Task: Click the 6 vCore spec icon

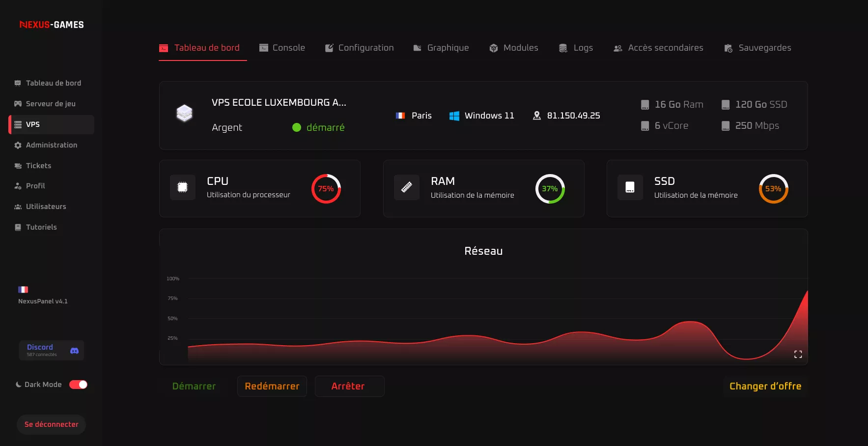Action: [645, 126]
